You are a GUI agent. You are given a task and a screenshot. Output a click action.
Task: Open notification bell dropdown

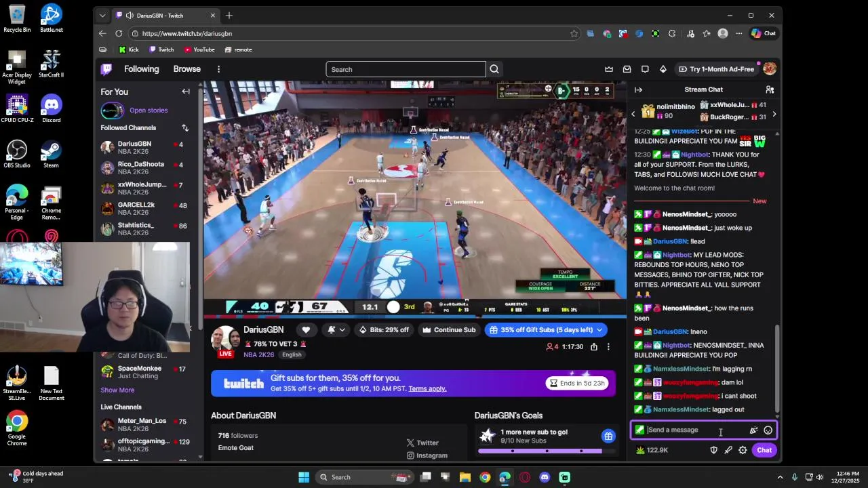pos(336,330)
